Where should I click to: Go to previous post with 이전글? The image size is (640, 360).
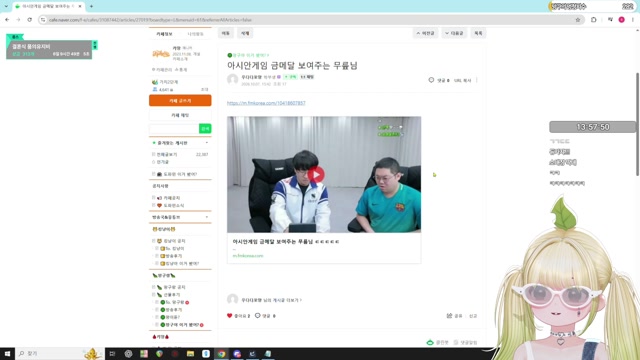pyautogui.click(x=425, y=33)
